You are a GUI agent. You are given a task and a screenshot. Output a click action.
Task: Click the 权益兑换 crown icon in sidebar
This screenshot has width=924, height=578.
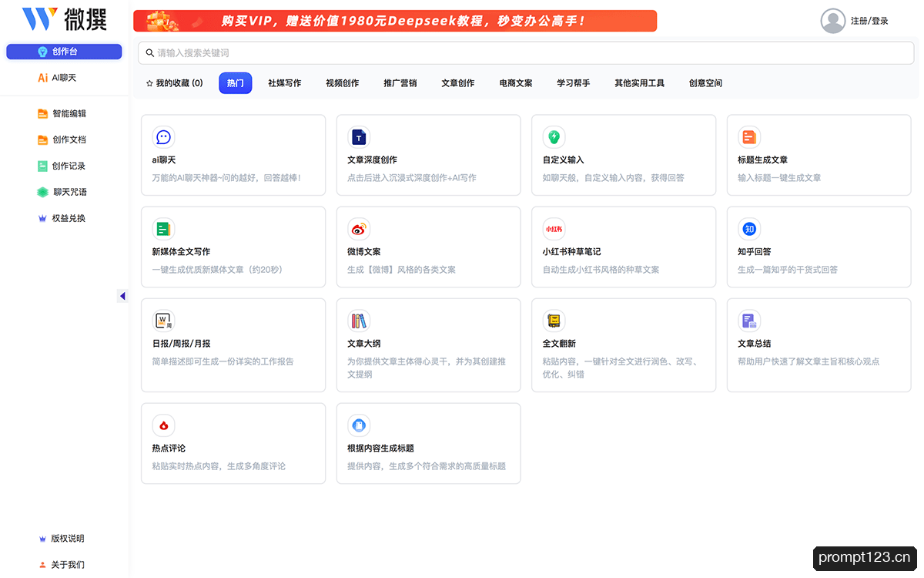[43, 219]
